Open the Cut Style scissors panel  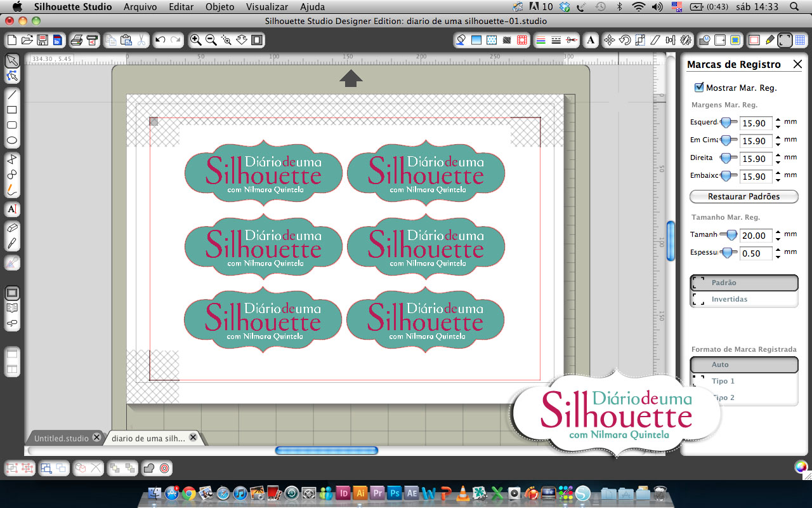(572, 40)
